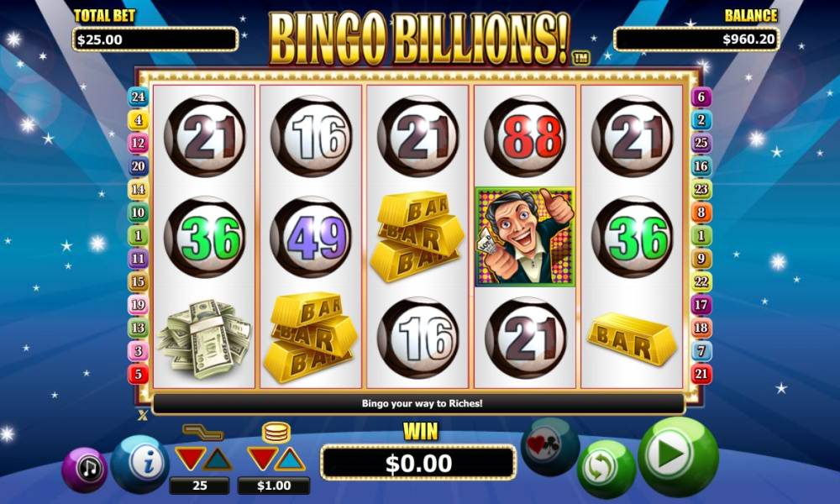
Task: Open the gamble feature card-suits ball
Action: click(x=550, y=446)
